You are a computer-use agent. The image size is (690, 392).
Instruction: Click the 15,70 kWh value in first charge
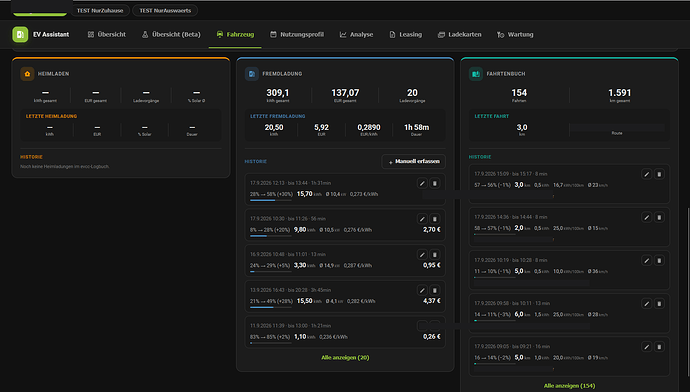click(x=305, y=194)
